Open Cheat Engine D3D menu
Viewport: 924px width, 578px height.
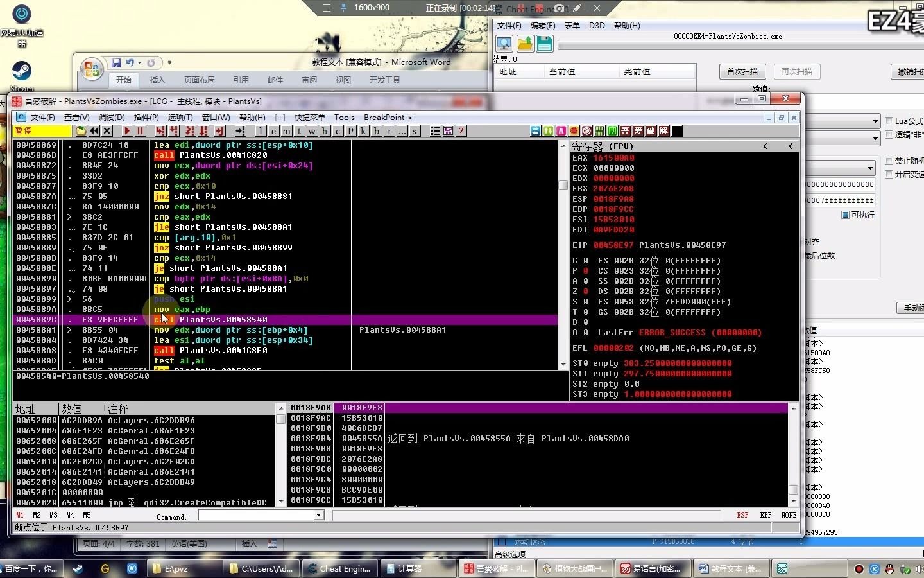point(597,26)
